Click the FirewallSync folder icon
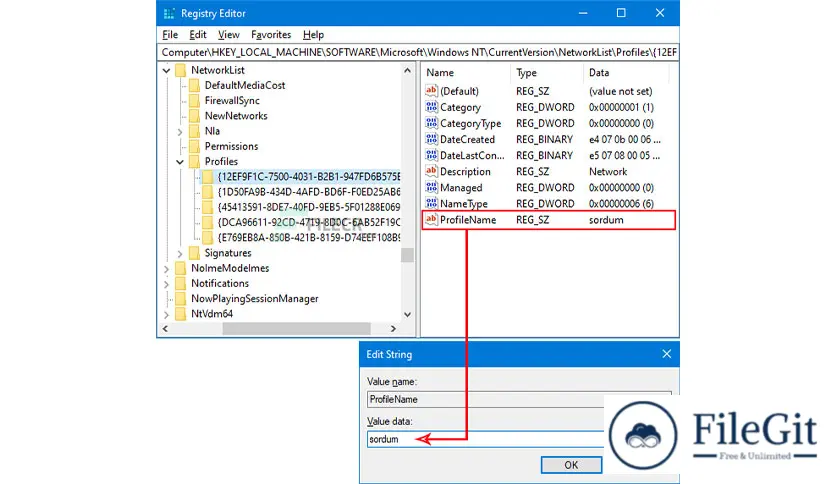836x484 pixels. [x=195, y=100]
